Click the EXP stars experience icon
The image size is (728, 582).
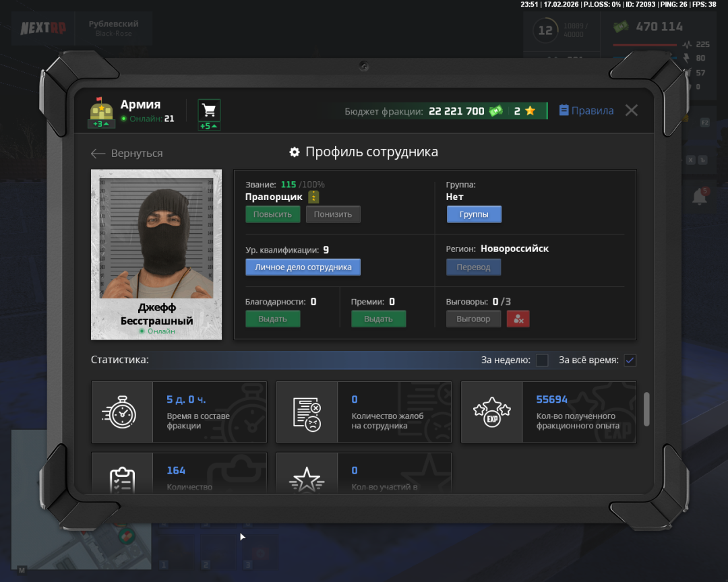pos(491,412)
